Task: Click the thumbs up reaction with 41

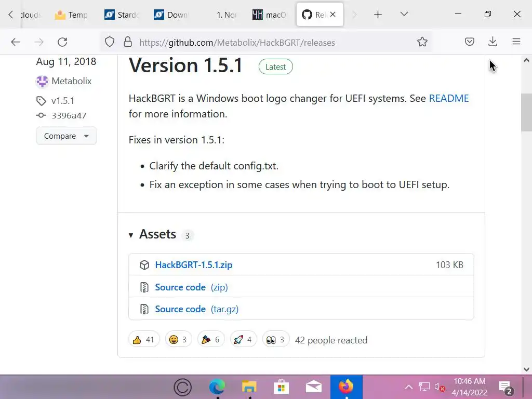Action: (x=144, y=339)
